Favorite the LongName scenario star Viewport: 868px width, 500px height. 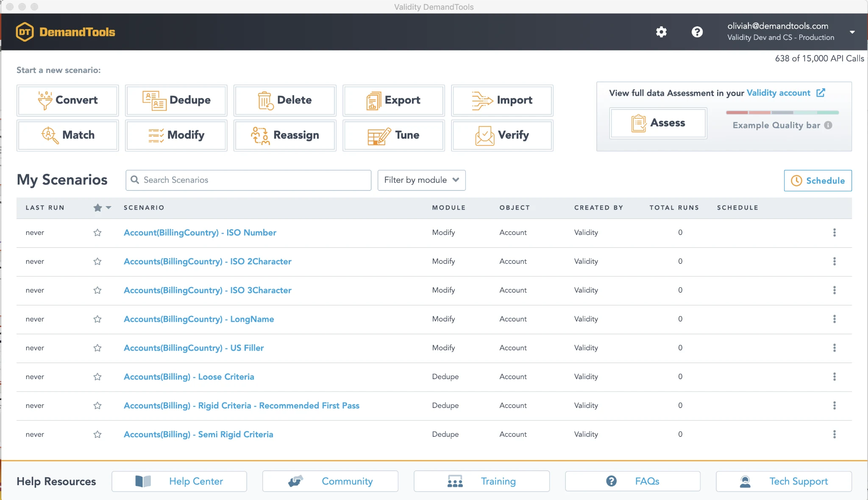[x=97, y=319]
